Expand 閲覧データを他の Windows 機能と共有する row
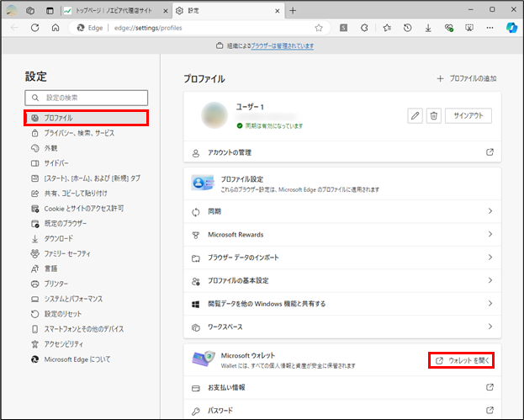Screen dimensions: 524x420 coord(342,304)
